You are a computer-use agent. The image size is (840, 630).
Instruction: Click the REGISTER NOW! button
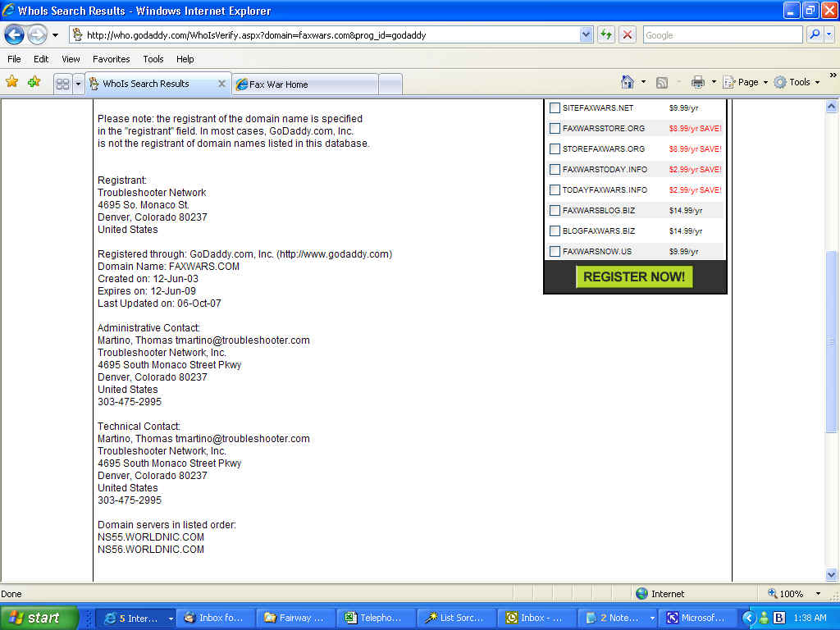(634, 277)
